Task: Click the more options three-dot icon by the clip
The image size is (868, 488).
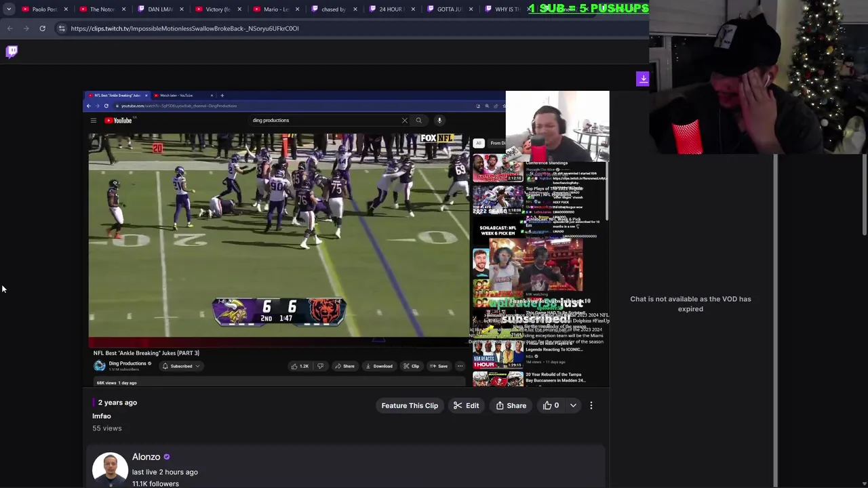Action: [591, 405]
